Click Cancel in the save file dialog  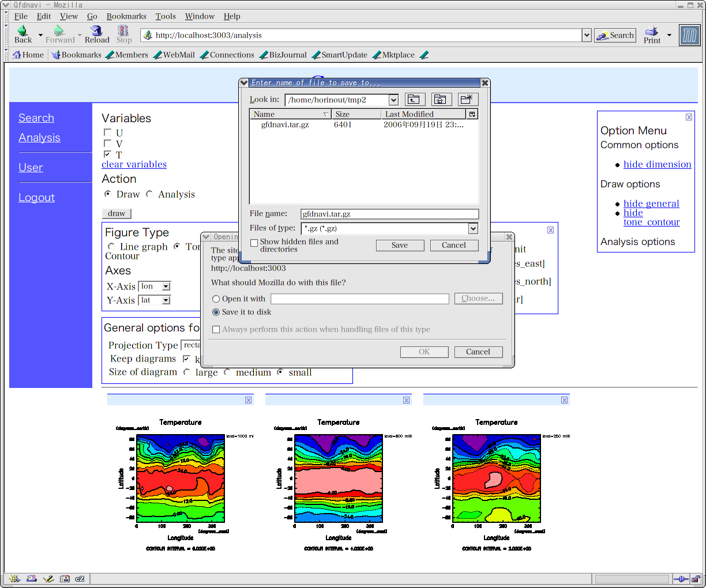point(454,245)
